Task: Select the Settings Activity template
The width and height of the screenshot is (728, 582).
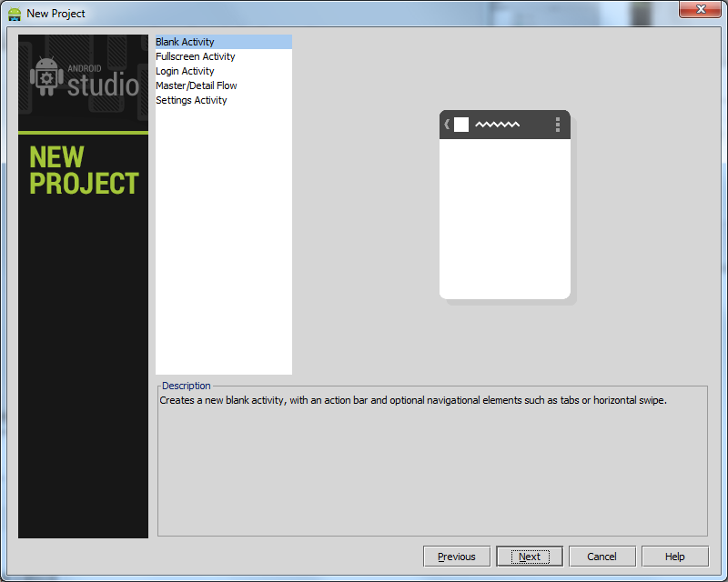Action: [x=191, y=99]
